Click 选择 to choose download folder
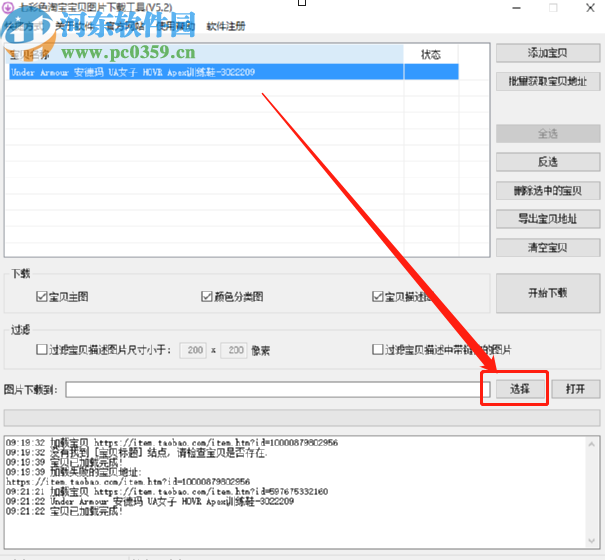 point(520,389)
